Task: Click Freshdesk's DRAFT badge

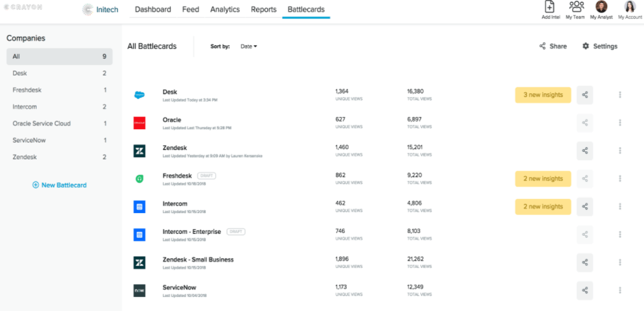Action: pyautogui.click(x=206, y=176)
